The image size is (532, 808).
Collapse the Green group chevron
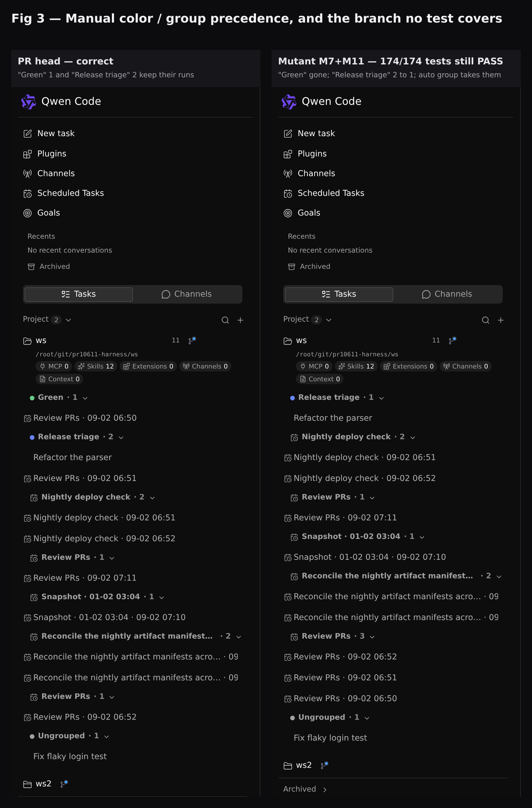point(85,398)
